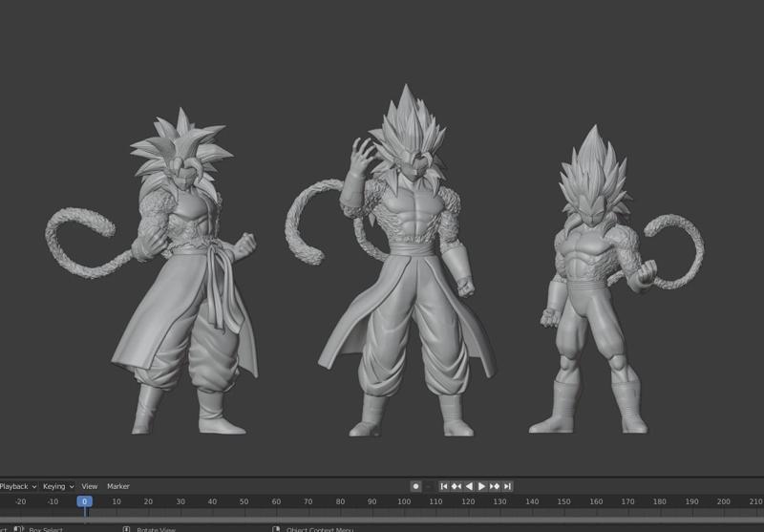Click frame 200 on the timeline ruler
The height and width of the screenshot is (532, 764).
[x=724, y=501]
